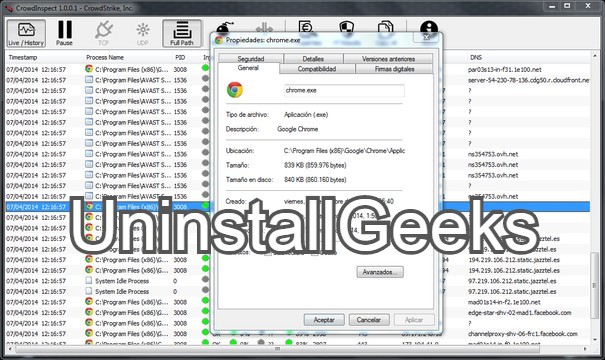Click the bomb Kill Process toolbar icon
Screen dimensions: 605x360
[x=224, y=27]
